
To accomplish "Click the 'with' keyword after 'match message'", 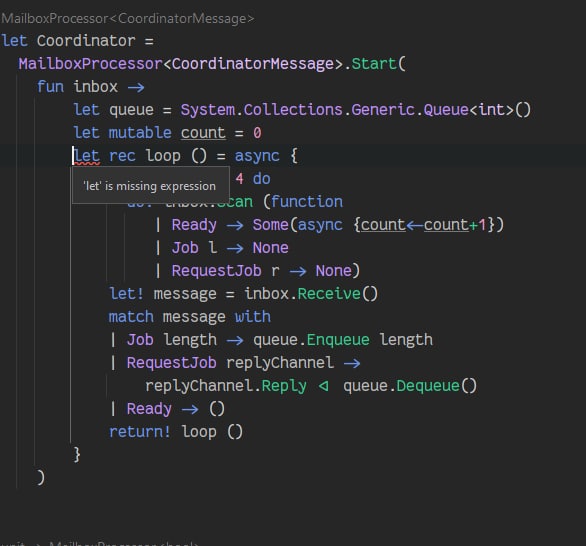I will coord(253,317).
